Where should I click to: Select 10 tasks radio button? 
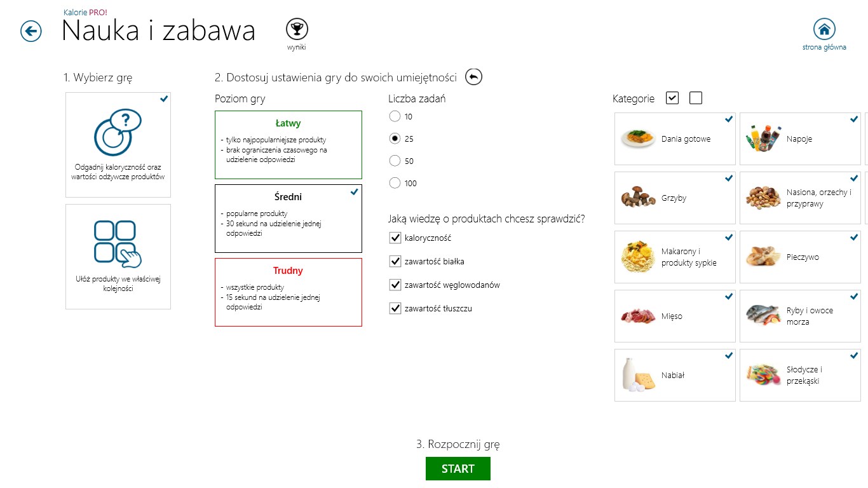pos(395,116)
